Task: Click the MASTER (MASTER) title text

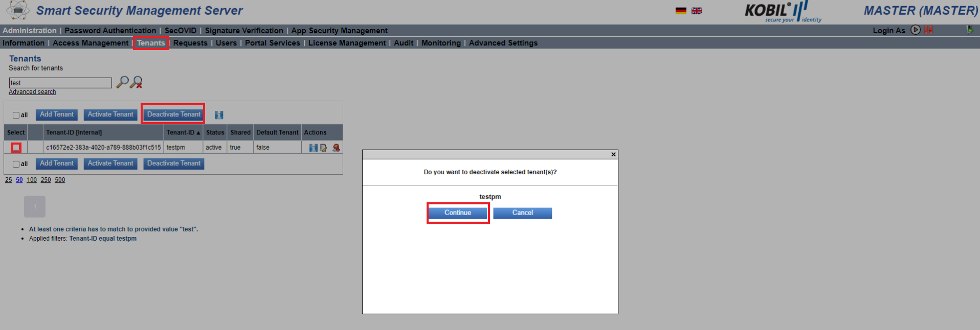Action: point(921,10)
